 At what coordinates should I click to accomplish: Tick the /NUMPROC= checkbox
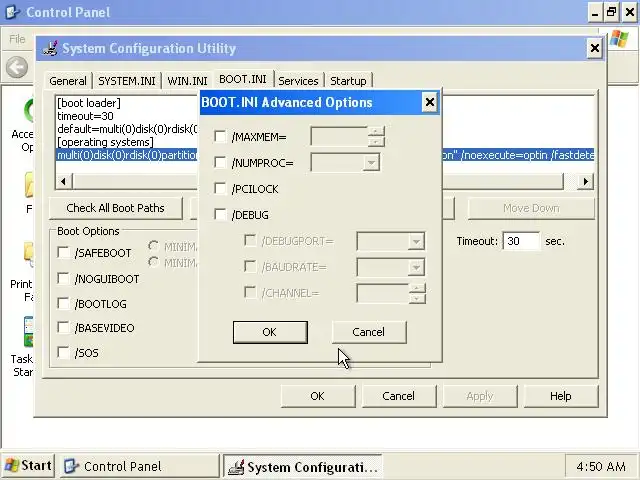220,162
